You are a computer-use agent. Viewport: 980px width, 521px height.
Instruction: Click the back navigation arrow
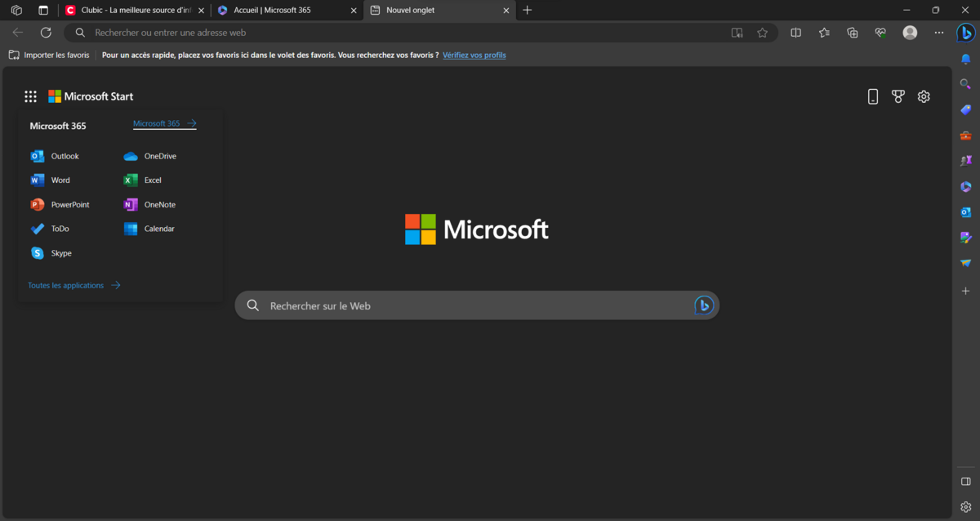18,33
